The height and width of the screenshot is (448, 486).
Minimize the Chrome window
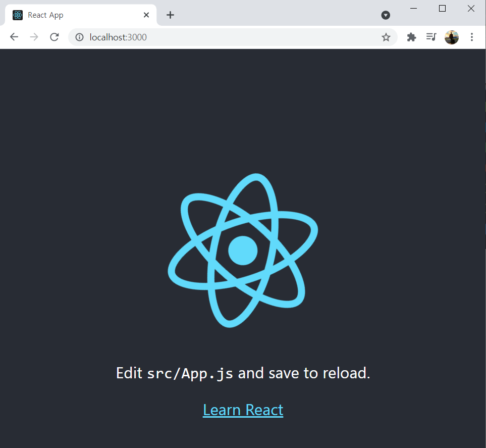[413, 9]
